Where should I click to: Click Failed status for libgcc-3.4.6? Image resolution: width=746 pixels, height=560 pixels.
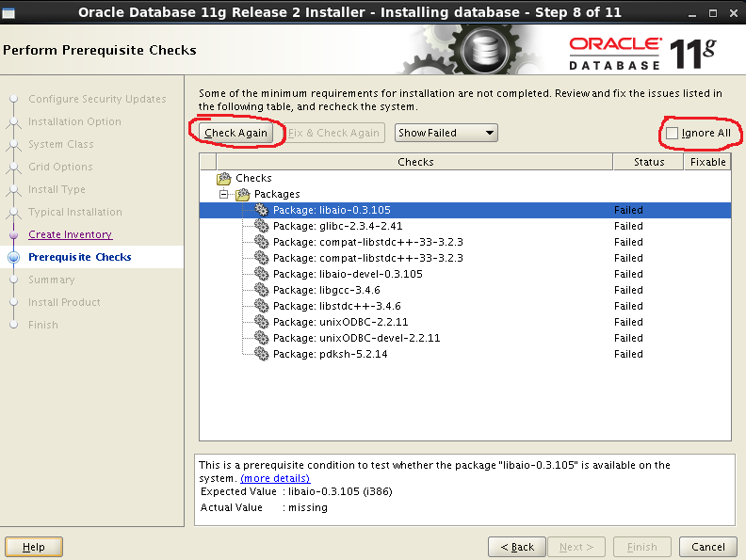(628, 290)
